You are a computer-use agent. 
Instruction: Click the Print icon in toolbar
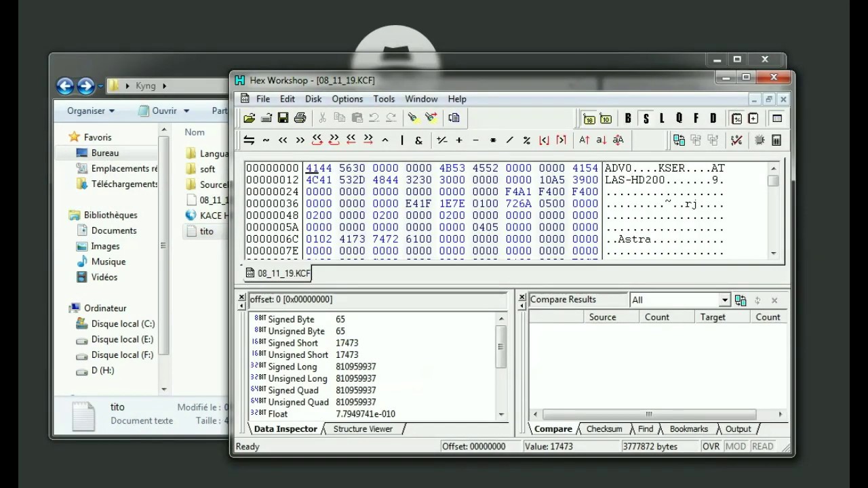coord(300,118)
